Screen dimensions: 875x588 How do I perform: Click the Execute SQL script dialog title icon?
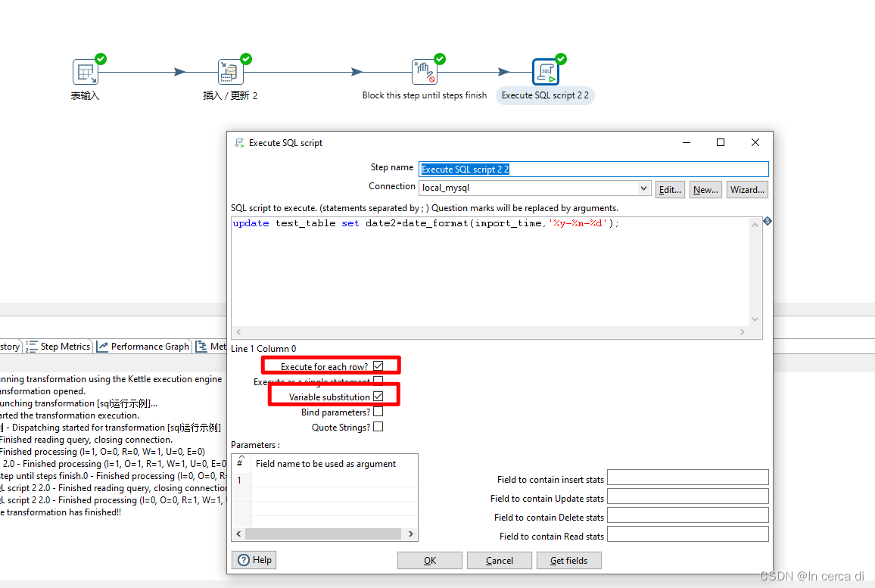tap(238, 142)
